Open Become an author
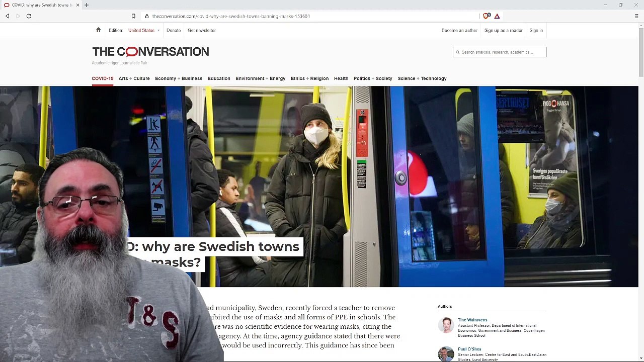Viewport: 644px width, 362px height. (x=459, y=30)
